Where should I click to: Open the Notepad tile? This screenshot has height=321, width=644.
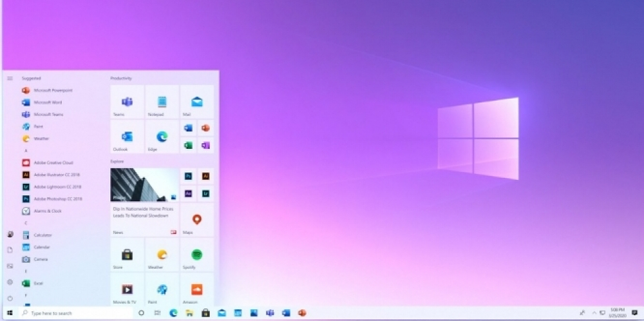[162, 102]
